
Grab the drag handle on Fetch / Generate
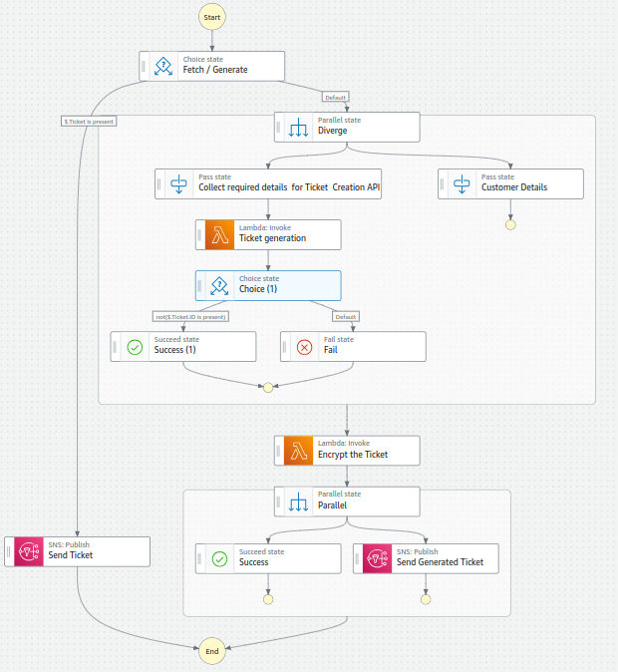(x=144, y=66)
